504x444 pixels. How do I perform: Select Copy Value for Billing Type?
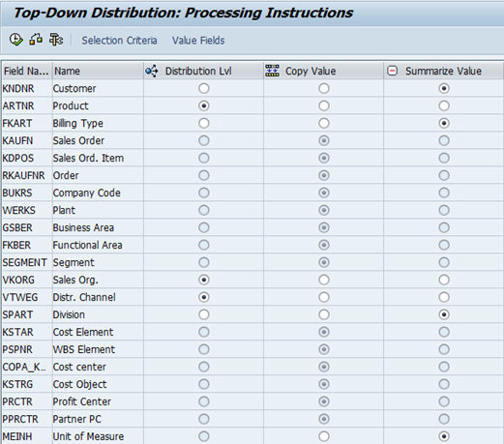click(x=324, y=123)
